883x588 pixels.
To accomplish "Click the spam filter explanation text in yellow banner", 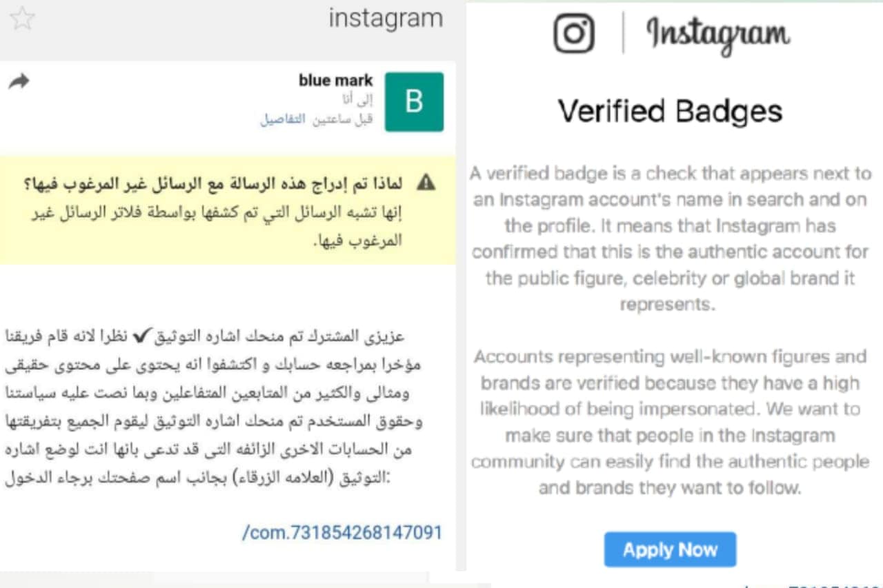I will tap(217, 226).
